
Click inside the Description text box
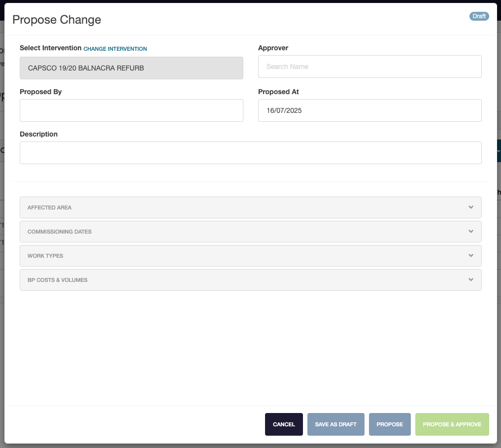pos(250,153)
